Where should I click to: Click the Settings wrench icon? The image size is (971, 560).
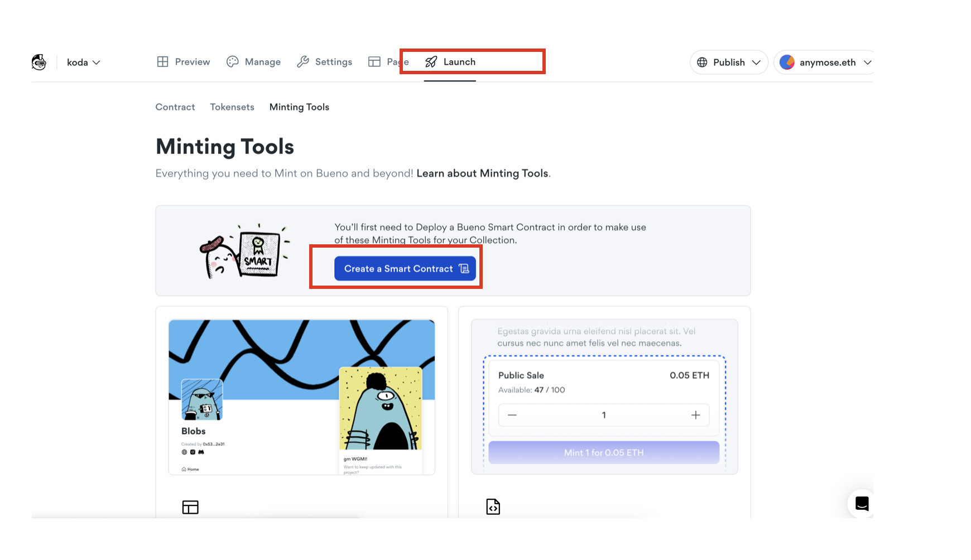pos(303,62)
